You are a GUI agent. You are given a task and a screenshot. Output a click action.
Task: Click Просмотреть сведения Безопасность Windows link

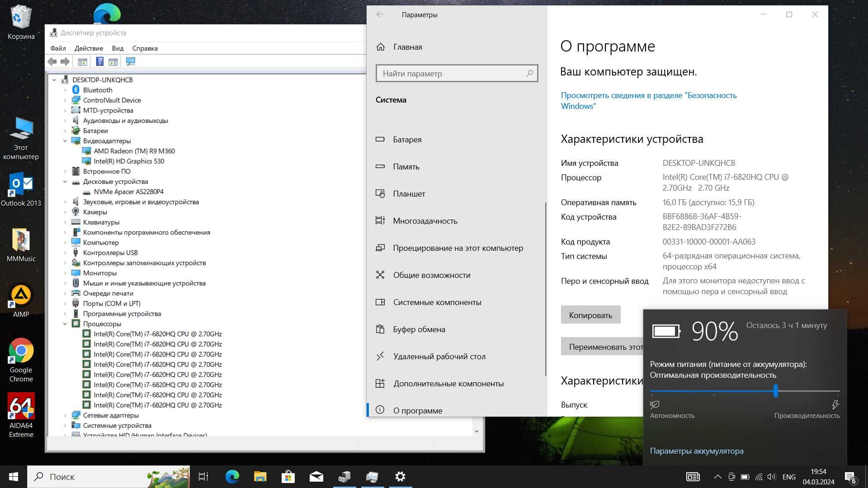[x=649, y=100]
